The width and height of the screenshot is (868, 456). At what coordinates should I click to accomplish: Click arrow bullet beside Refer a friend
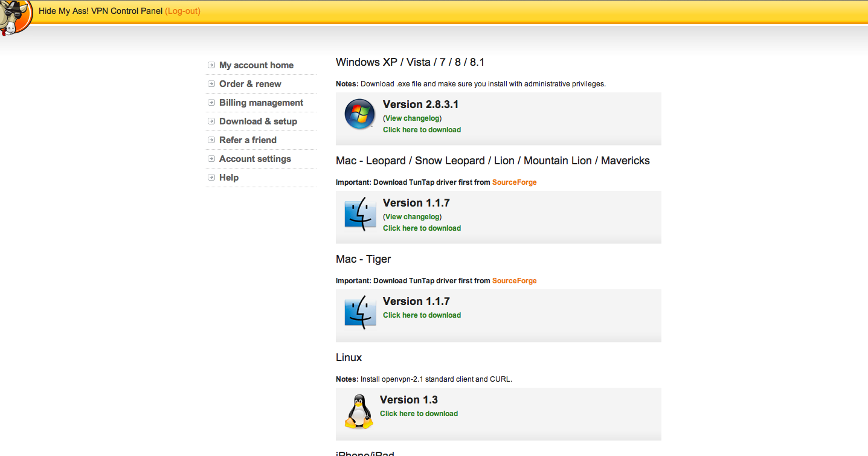[211, 140]
